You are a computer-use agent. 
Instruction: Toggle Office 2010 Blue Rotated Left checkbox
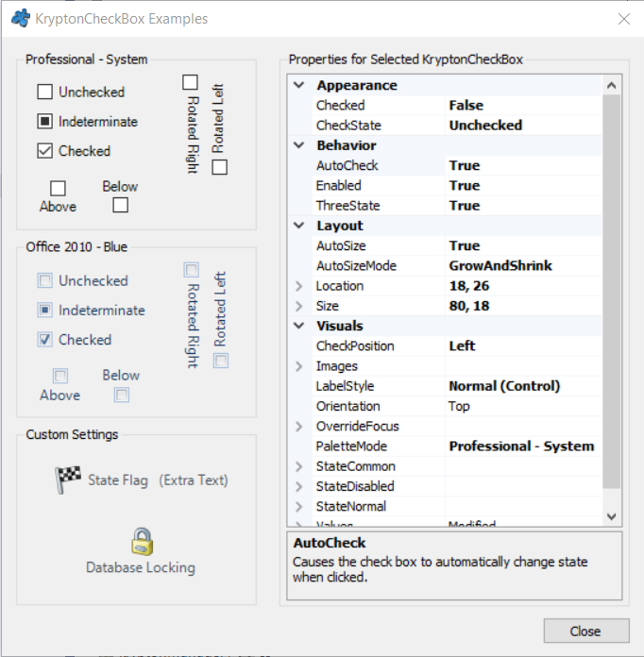(x=221, y=361)
